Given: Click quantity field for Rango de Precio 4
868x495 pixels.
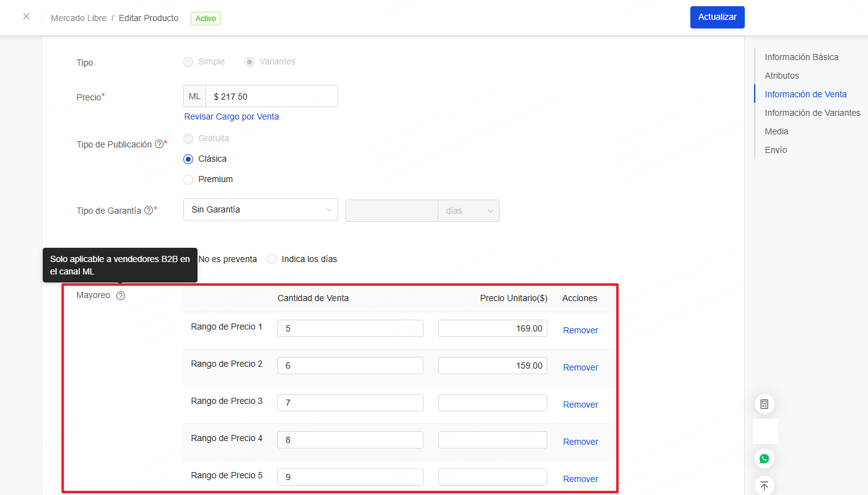Looking at the screenshot, I should click(350, 440).
